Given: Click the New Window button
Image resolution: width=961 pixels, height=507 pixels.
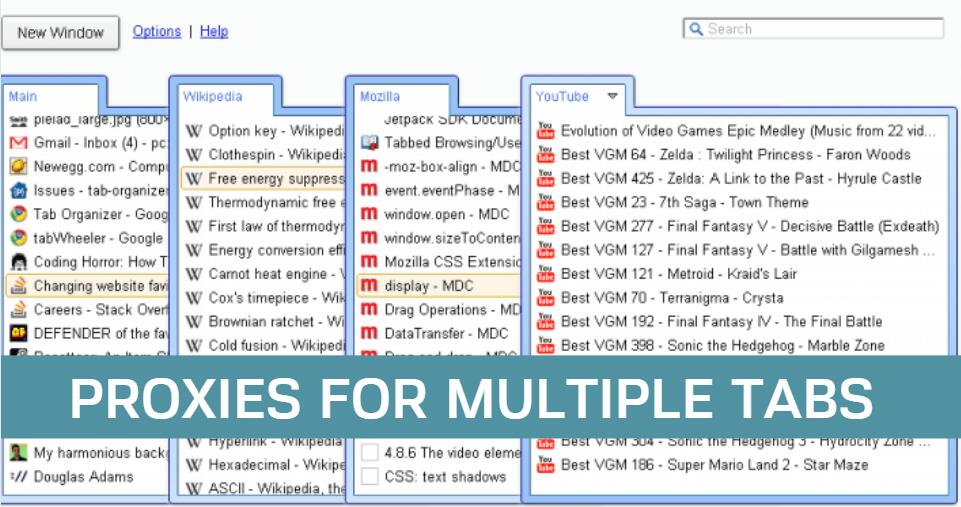Looking at the screenshot, I should click(60, 33).
